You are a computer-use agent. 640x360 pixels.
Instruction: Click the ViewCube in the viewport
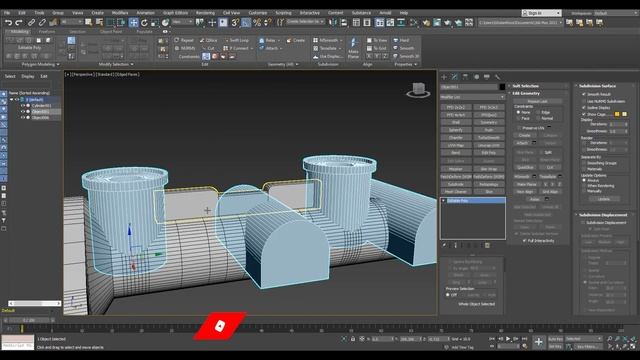pos(418,89)
